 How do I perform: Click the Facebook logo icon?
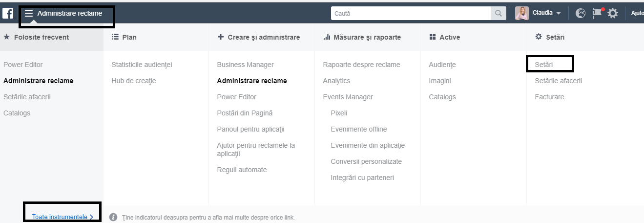8,13
